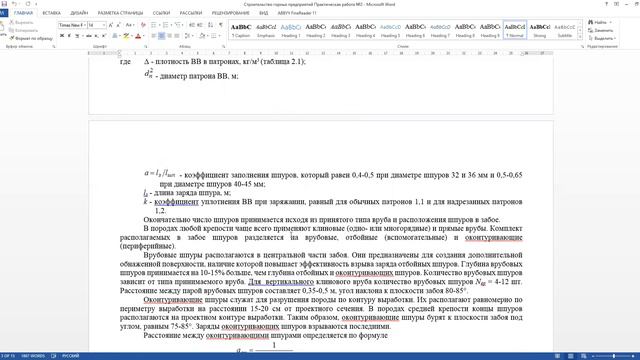Open the Font dialog launcher
This screenshot has width=640, height=360.
[x=146, y=47]
